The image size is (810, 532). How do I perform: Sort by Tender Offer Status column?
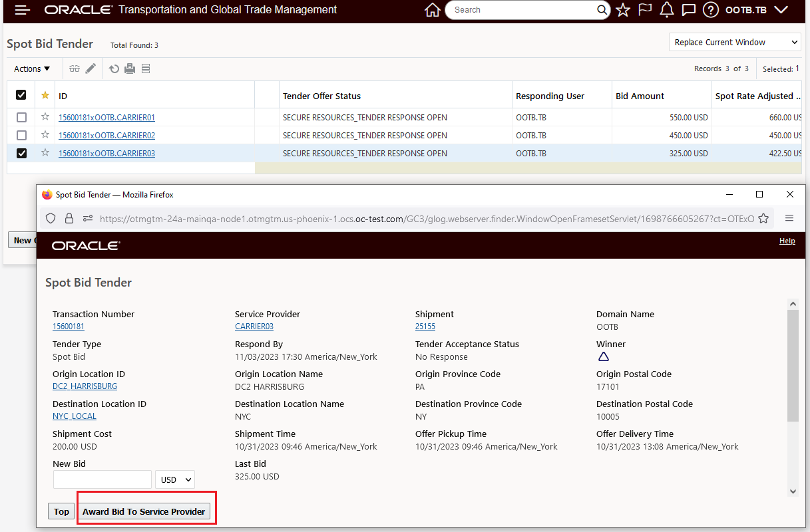321,96
